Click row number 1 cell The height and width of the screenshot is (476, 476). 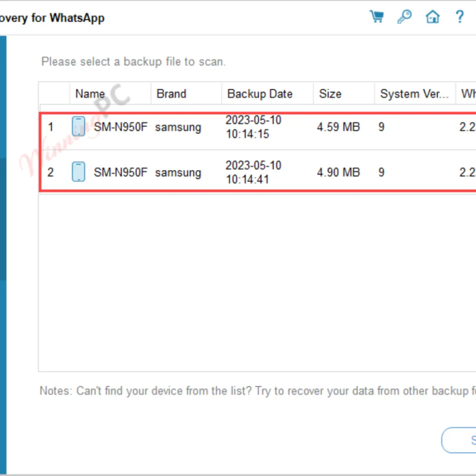[x=51, y=127]
